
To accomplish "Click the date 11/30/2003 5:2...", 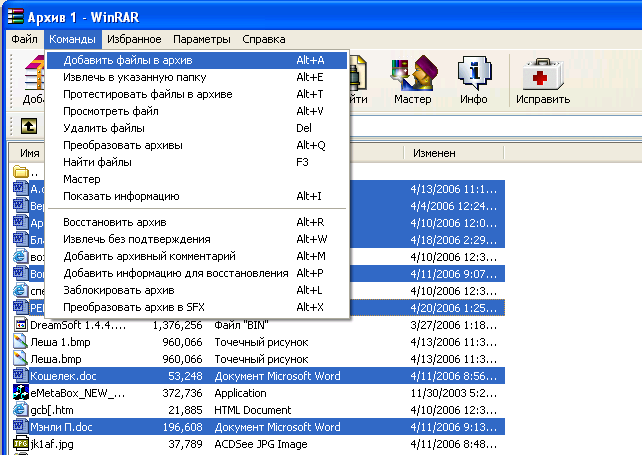I will [453, 393].
